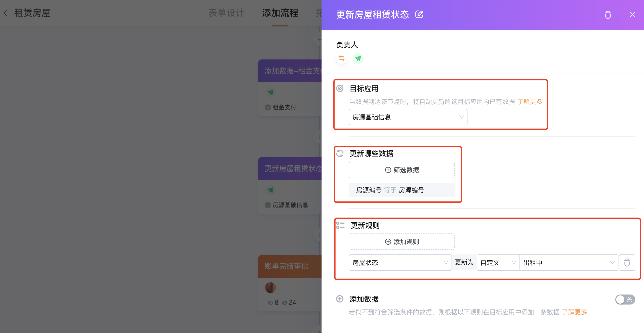The height and width of the screenshot is (333, 644).
Task: Open the 房屋状态 field dropdown
Action: [400, 262]
